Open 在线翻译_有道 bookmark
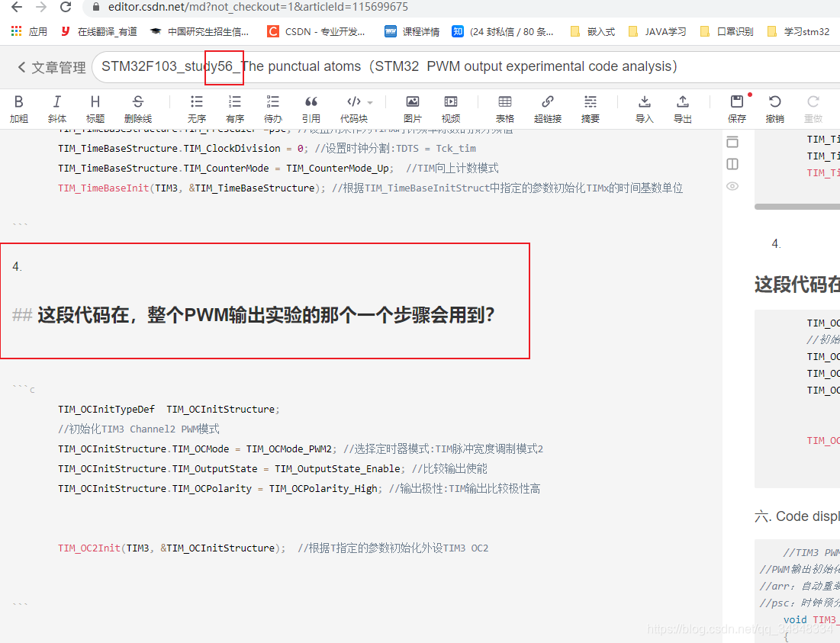This screenshot has width=840, height=643. (x=98, y=31)
